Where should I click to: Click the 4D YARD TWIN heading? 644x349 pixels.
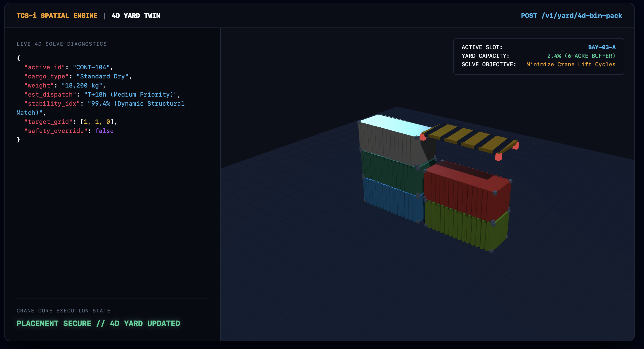click(136, 16)
